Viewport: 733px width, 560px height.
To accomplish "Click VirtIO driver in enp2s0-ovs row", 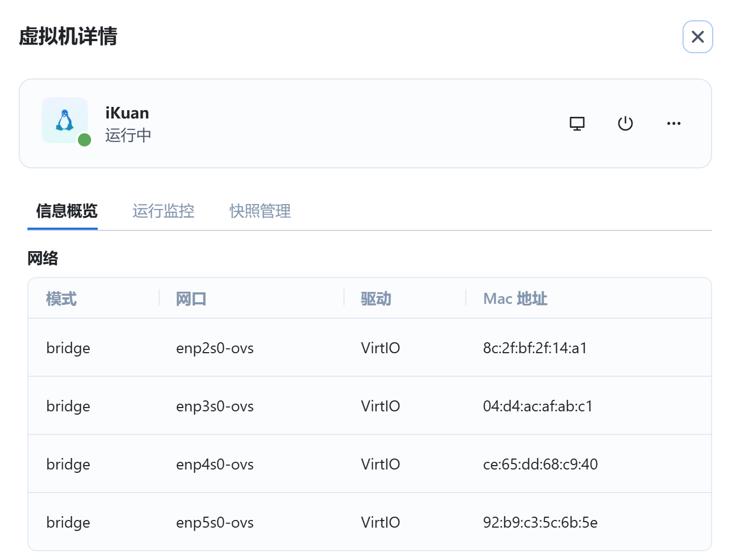I will coord(380,348).
